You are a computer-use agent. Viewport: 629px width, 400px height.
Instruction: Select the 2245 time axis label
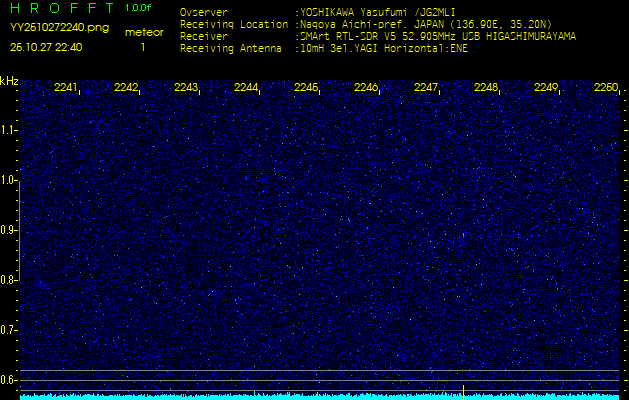click(x=306, y=88)
